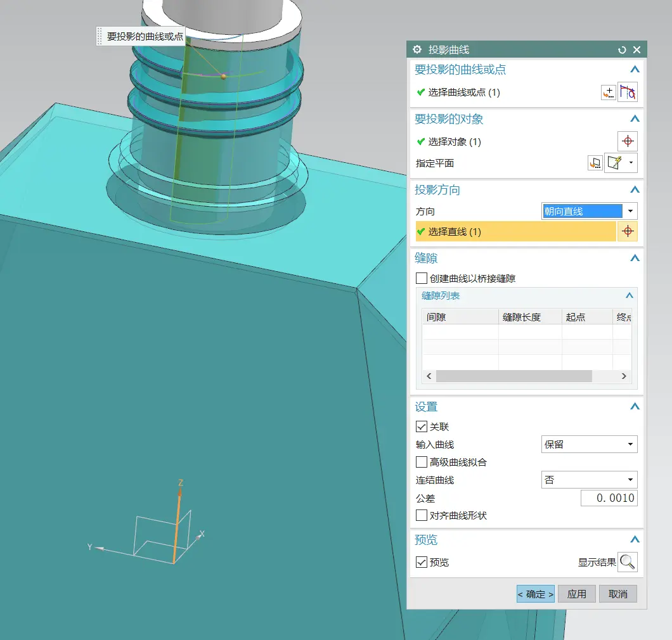Click the 间隙 column header
The width and height of the screenshot is (672, 640).
point(460,317)
